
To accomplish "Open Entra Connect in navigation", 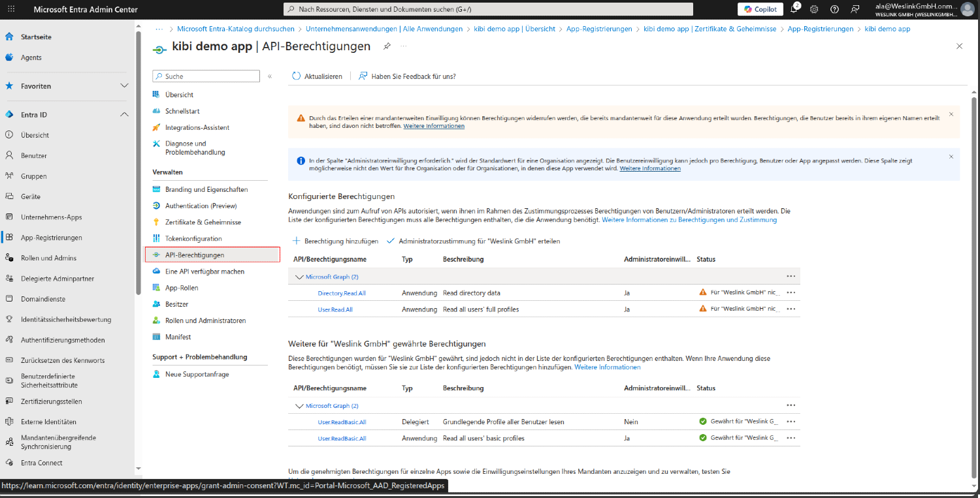I will tap(42, 463).
